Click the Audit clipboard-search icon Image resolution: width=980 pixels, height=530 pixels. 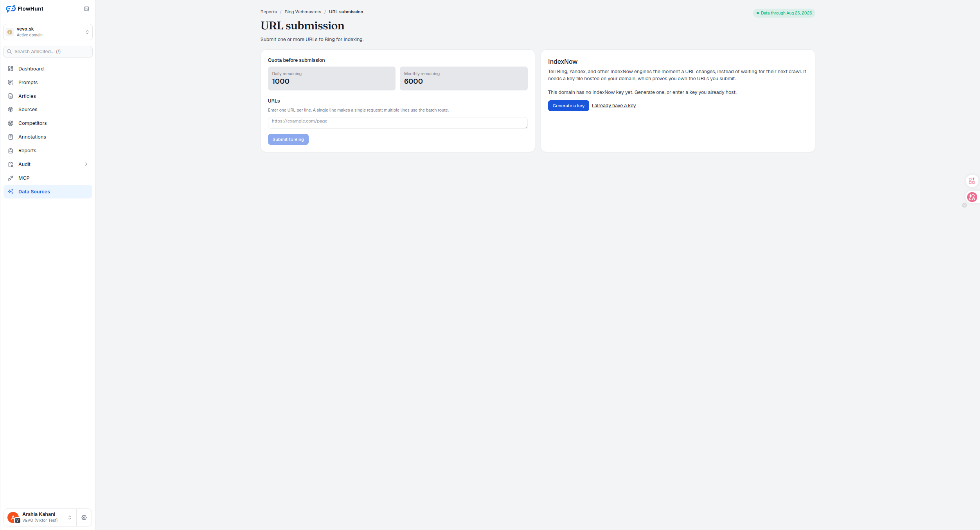[x=11, y=164]
